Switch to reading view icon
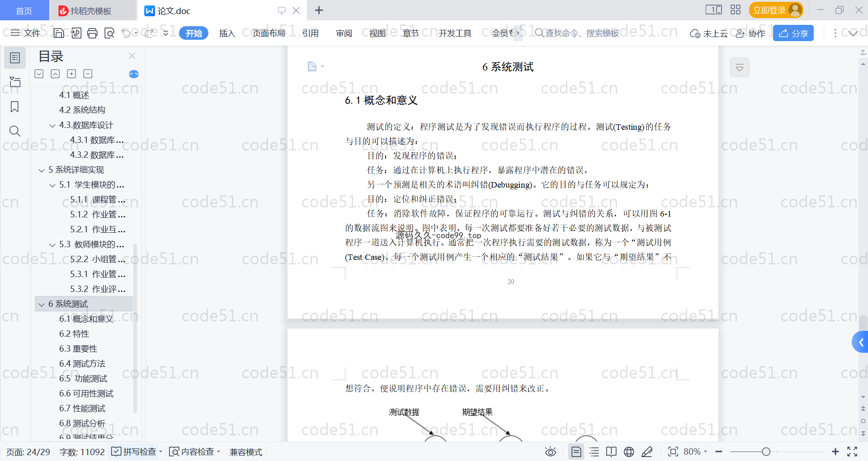Viewport: 868px width, 461px height. tap(611, 452)
